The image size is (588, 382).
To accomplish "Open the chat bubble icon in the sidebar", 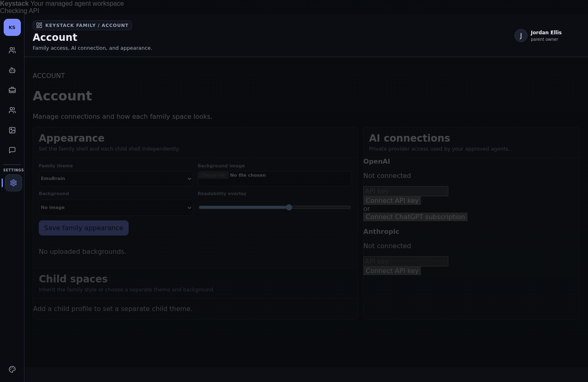I will 12,150.
